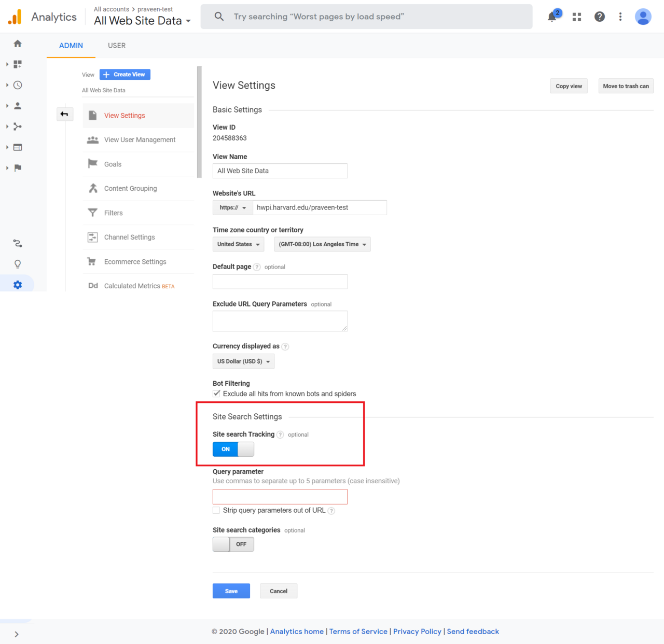Expand the US Dollar currency dropdown

pyautogui.click(x=243, y=361)
